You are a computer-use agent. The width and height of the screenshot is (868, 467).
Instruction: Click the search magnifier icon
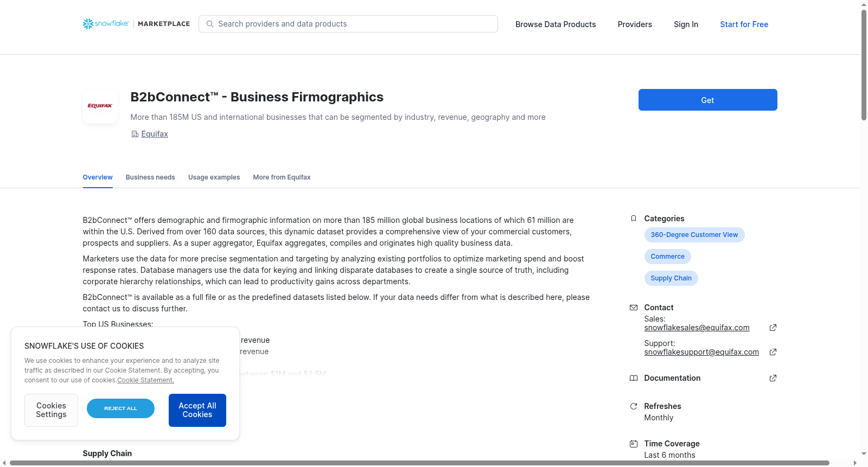pos(210,24)
